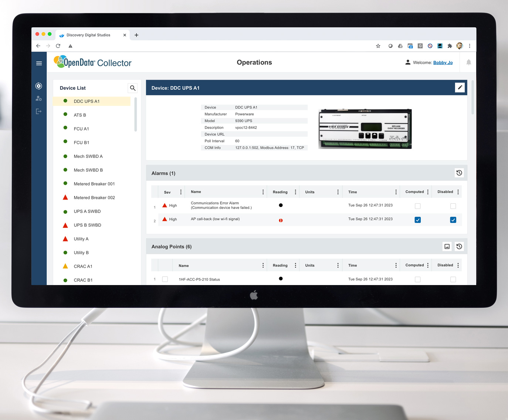
Task: Select CRAC A1 device in list
Action: point(83,267)
